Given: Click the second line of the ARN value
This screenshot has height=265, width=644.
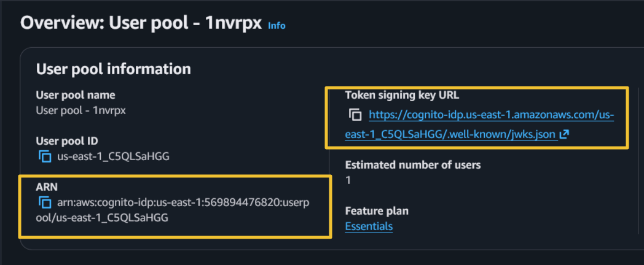Looking at the screenshot, I should pyautogui.click(x=102, y=218).
